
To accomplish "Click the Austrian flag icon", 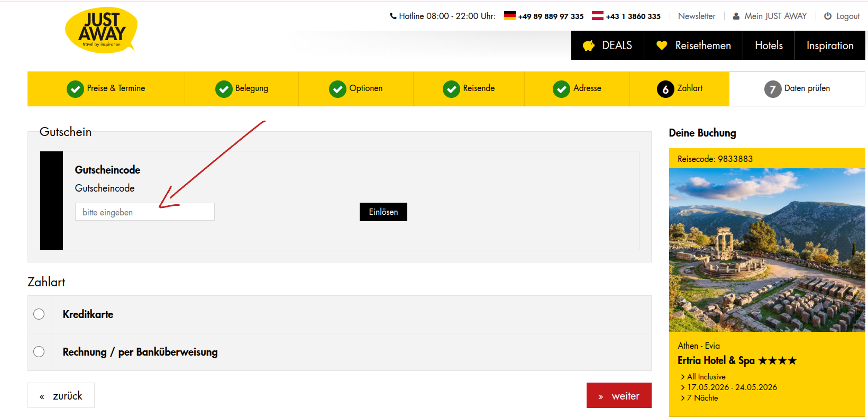I will 598,16.
